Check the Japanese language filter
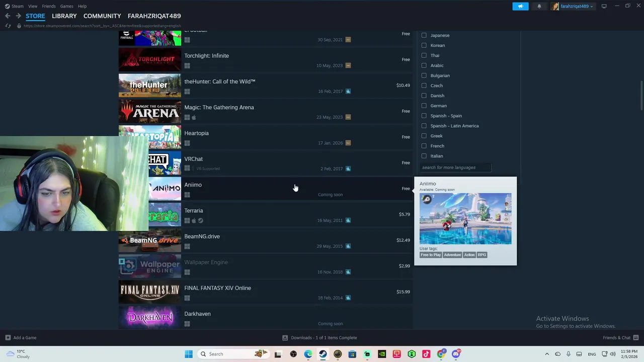Image resolution: width=644 pixels, height=362 pixels. [424, 35]
